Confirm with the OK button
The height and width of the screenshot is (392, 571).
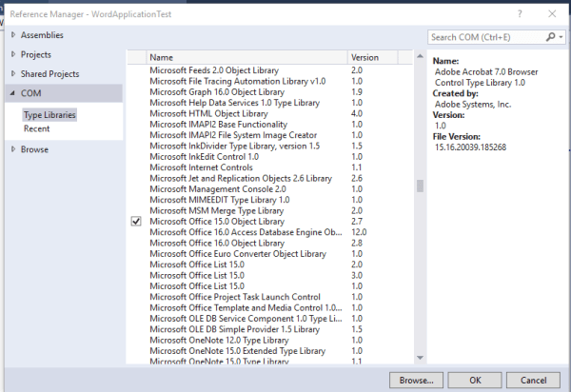click(x=475, y=381)
